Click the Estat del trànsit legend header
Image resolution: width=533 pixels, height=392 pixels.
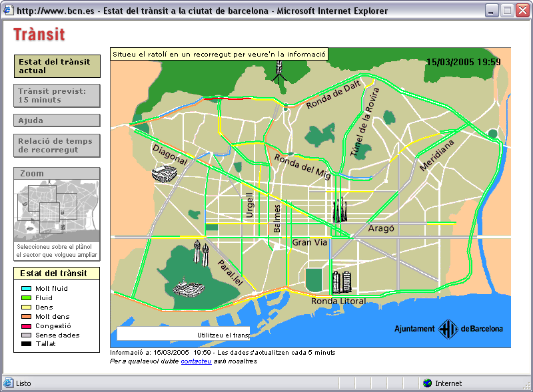pos(57,273)
